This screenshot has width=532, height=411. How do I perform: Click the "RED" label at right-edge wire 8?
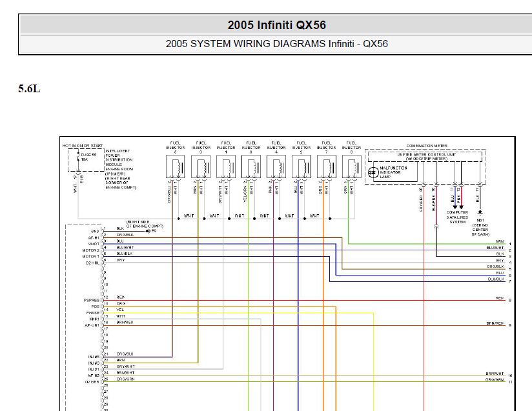pyautogui.click(x=500, y=298)
